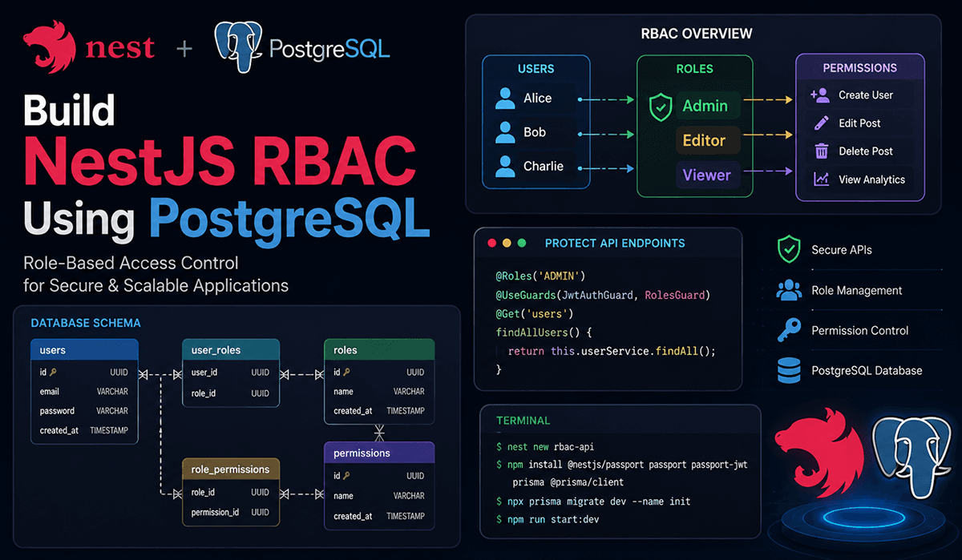Screen dimensions: 962x560
Task: Click the 'npm run start:dev' terminal command
Action: [548, 519]
